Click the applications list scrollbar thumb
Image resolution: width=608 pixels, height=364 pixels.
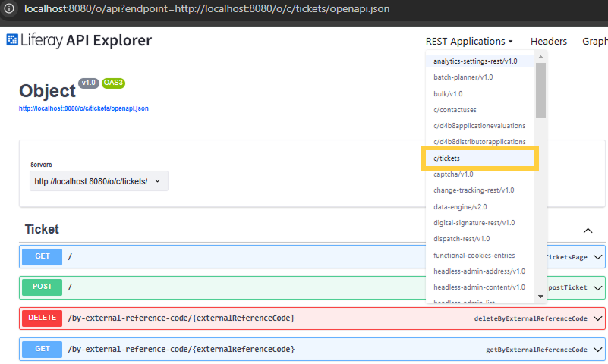coord(540,89)
